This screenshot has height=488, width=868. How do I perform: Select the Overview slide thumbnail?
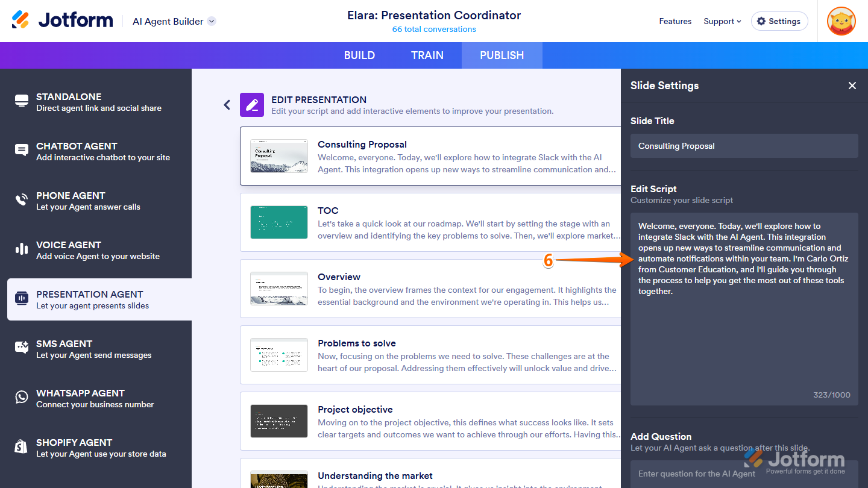(x=279, y=289)
